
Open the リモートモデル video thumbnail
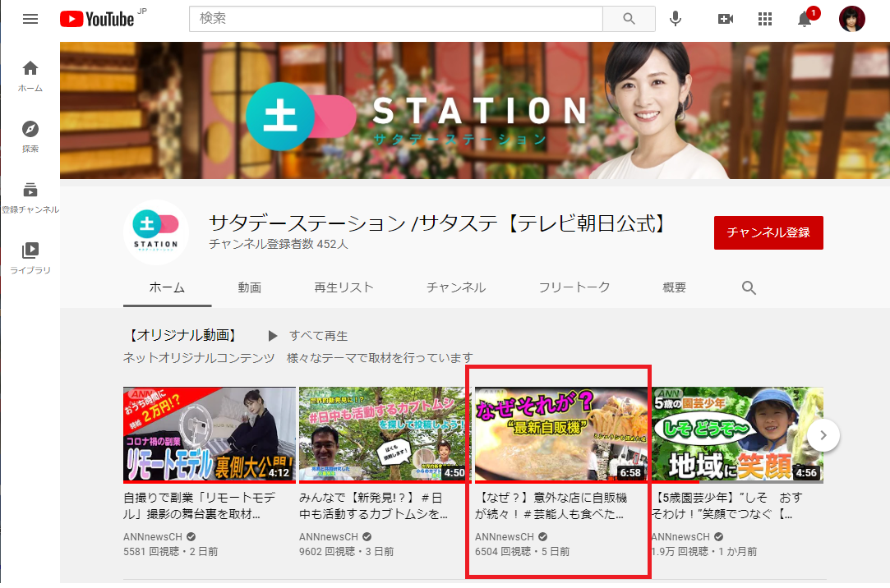click(210, 435)
